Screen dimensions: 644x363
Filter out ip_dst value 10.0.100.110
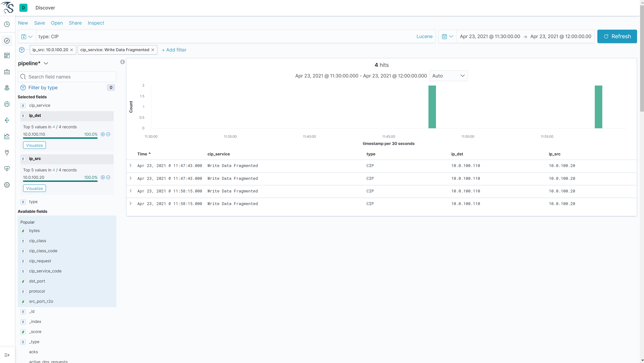tap(108, 134)
